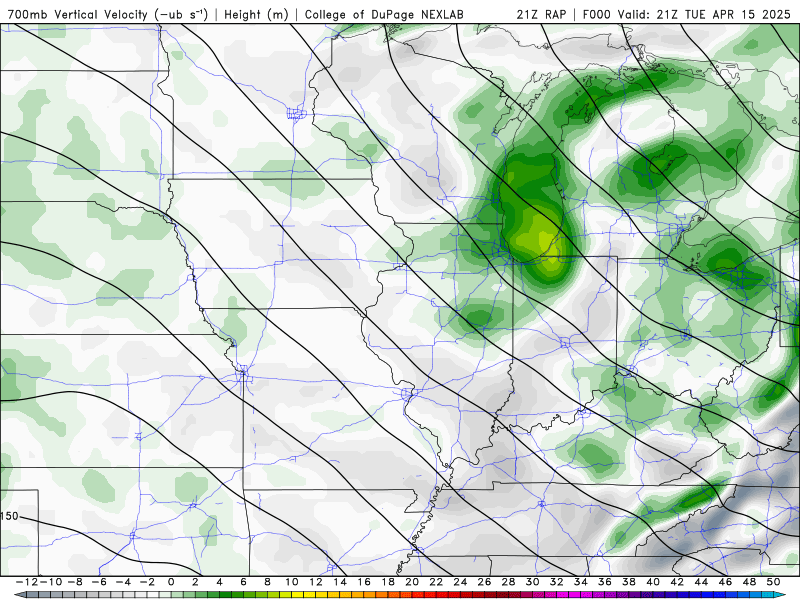The height and width of the screenshot is (600, 800).
Task: Click the 'Height (m)' header label
Action: click(257, 14)
